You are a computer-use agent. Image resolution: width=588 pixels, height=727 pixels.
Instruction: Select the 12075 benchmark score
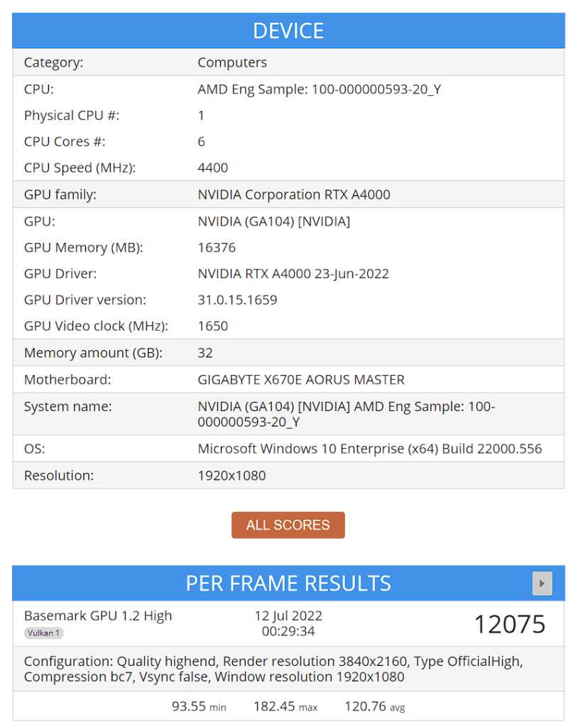pyautogui.click(x=510, y=624)
